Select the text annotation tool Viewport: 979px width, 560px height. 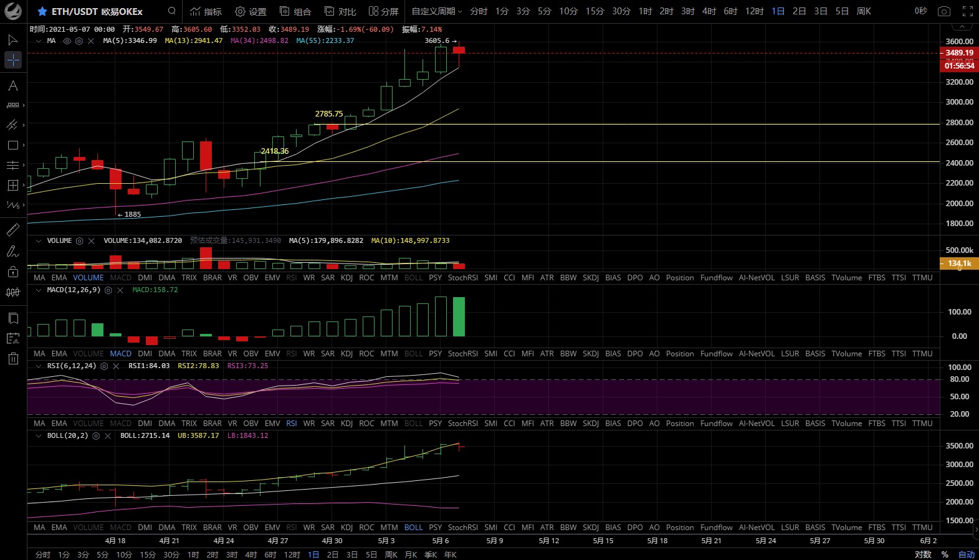click(x=12, y=86)
